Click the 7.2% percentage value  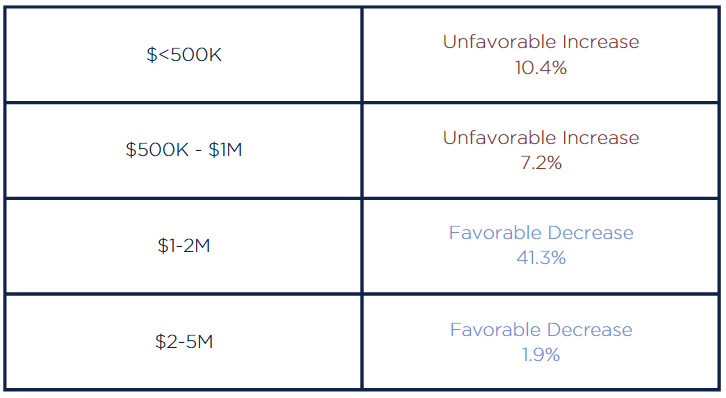pyautogui.click(x=541, y=163)
